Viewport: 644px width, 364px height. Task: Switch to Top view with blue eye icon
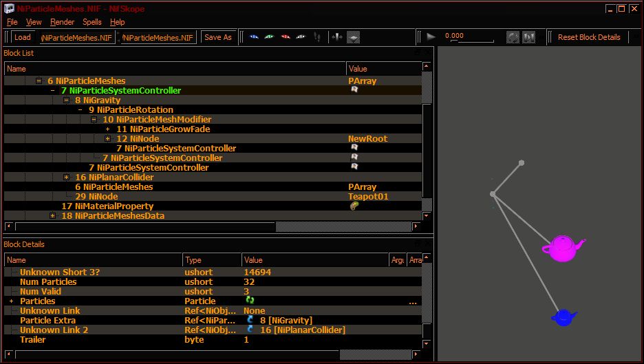coord(254,37)
